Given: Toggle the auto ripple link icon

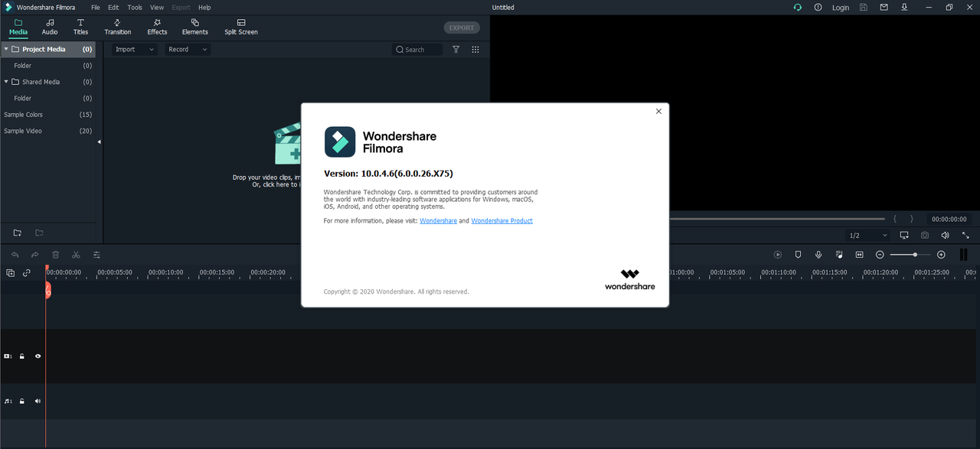Looking at the screenshot, I should tap(27, 272).
